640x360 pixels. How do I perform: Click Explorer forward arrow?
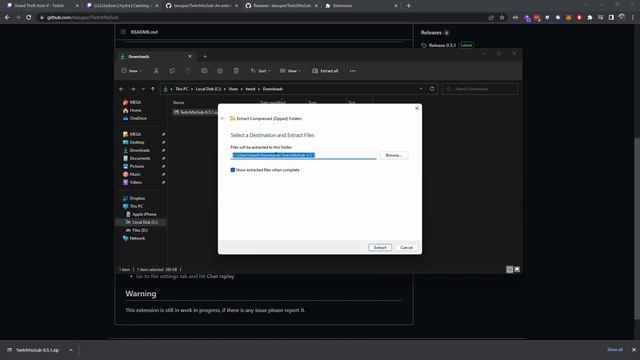coord(133,89)
